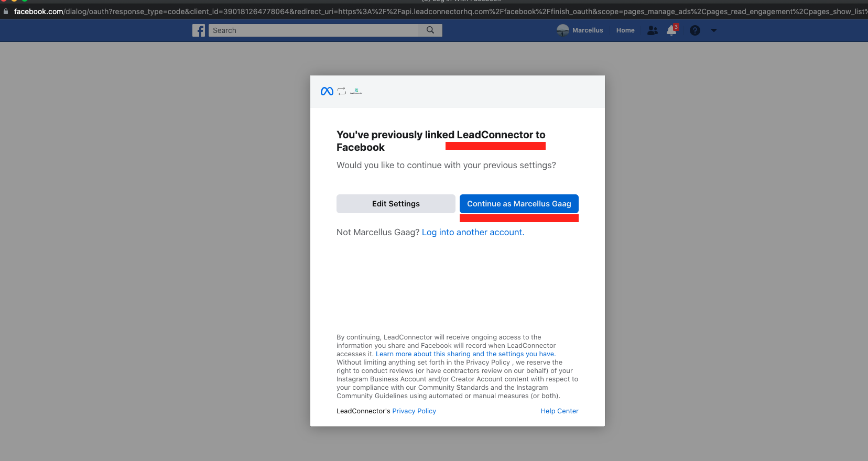Click the search magnifier icon
The image size is (868, 461).
[430, 30]
